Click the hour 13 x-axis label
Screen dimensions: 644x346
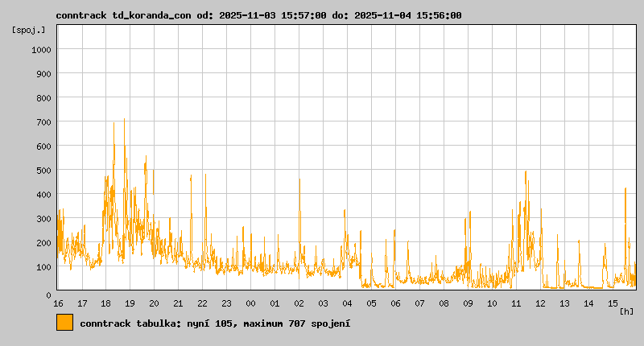565,303
